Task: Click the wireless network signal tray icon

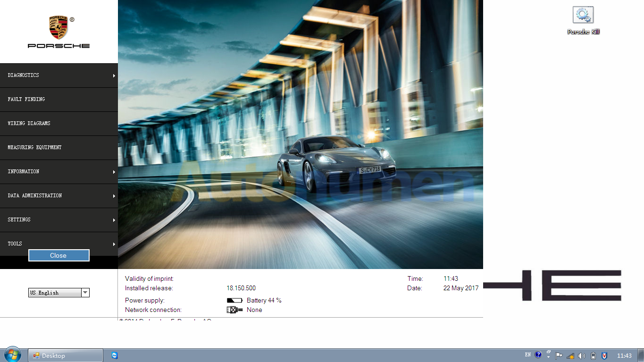Action: click(570, 356)
